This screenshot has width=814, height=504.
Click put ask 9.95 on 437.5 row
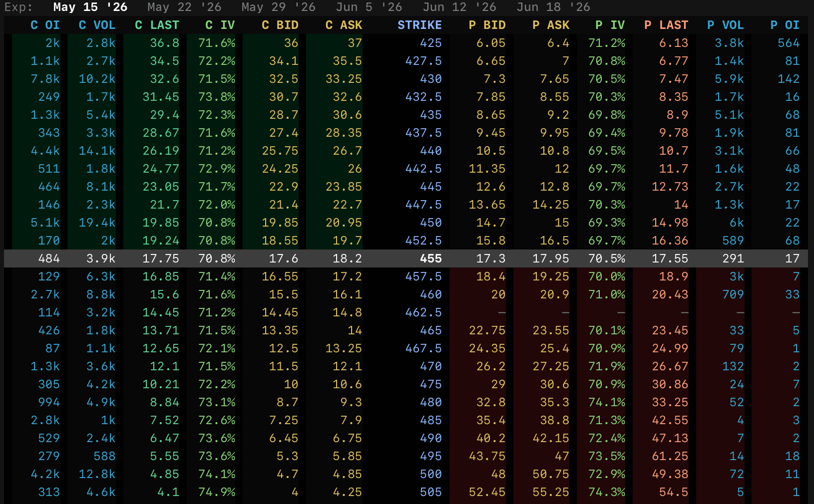(554, 133)
